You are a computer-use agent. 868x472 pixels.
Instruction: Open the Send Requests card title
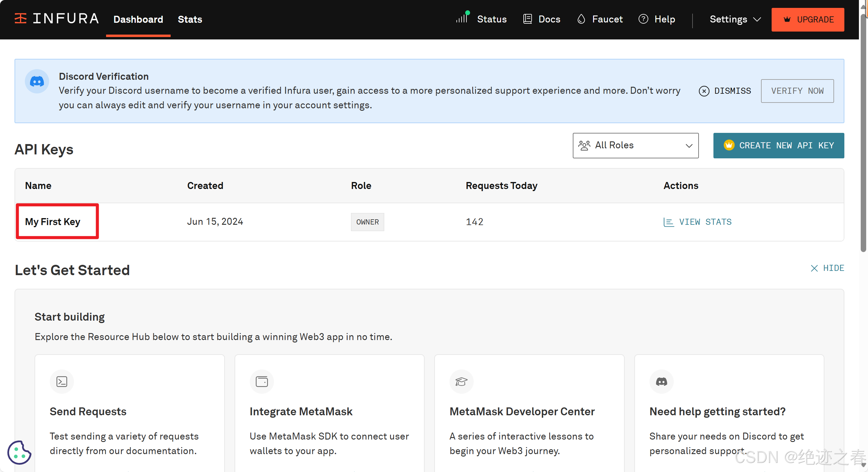pyautogui.click(x=88, y=412)
